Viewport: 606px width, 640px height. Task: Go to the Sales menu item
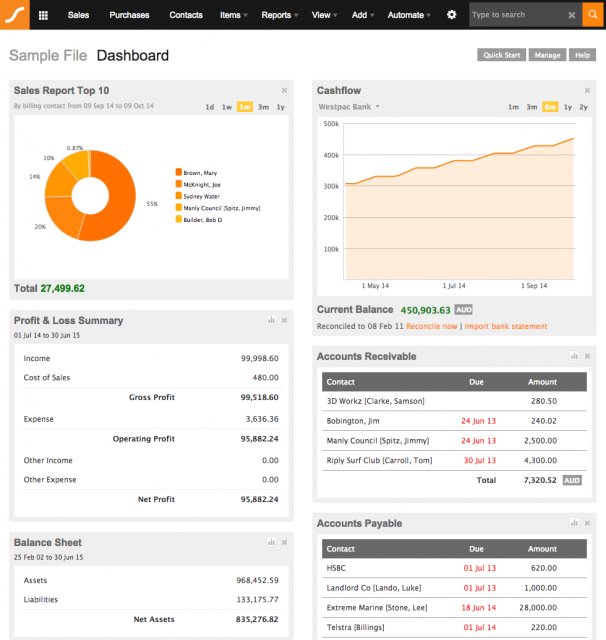(78, 15)
